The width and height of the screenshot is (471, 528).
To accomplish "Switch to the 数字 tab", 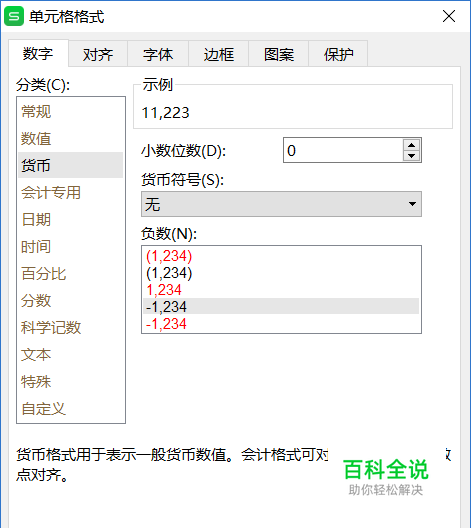I will click(x=38, y=54).
